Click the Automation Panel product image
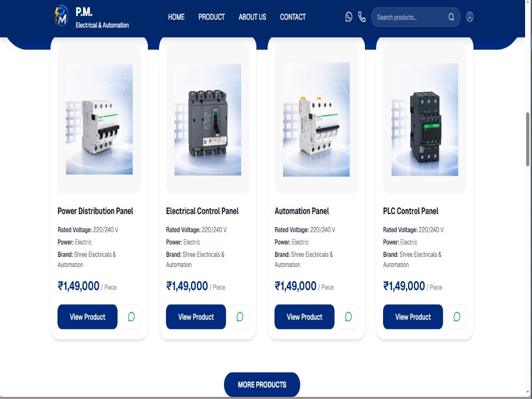 coord(316,119)
